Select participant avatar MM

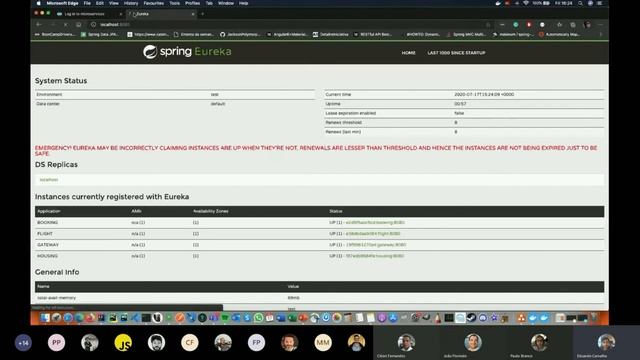click(323, 343)
